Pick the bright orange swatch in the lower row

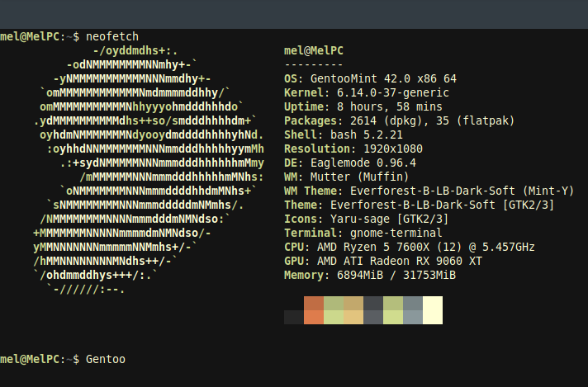coord(314,318)
